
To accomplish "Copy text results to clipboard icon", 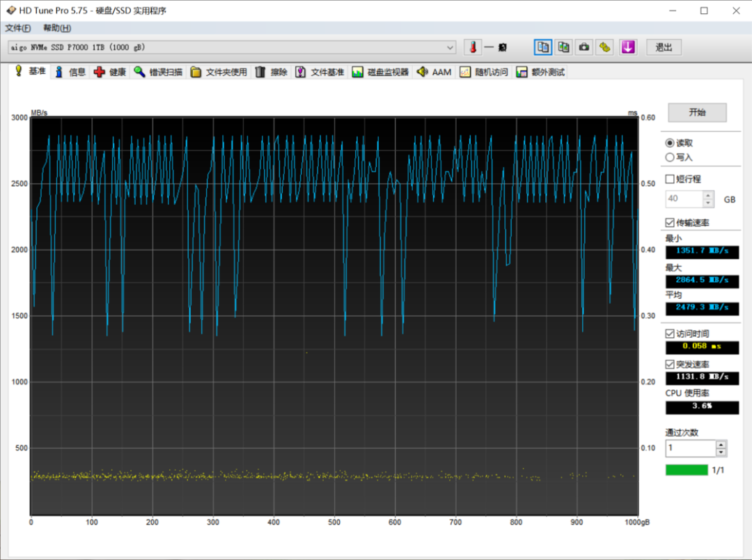I will click(x=543, y=47).
